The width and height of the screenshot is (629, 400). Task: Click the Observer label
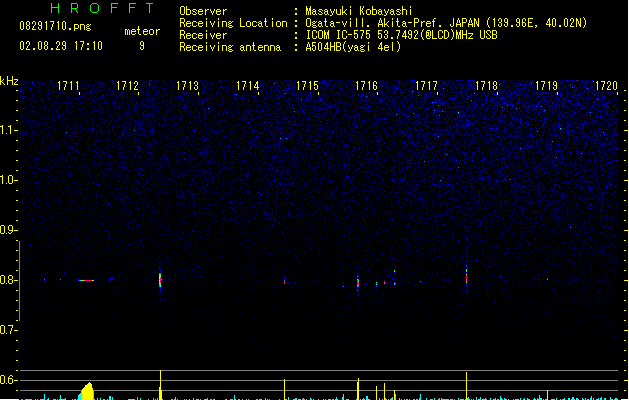coord(203,11)
